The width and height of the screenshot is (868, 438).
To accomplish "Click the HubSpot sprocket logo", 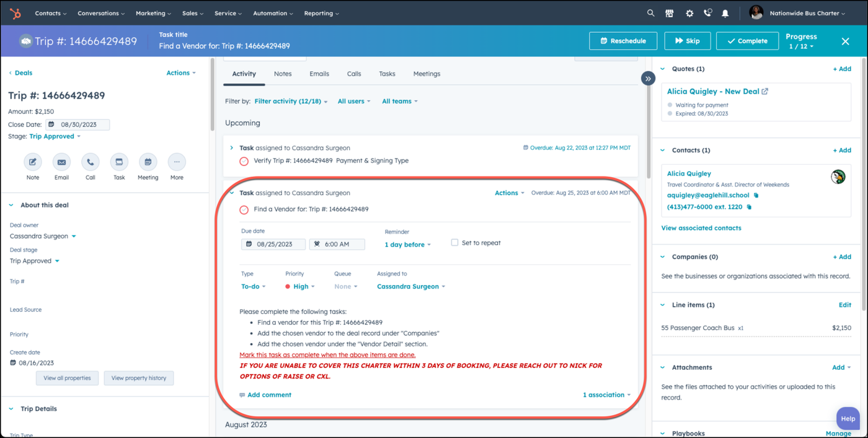I will (x=15, y=13).
